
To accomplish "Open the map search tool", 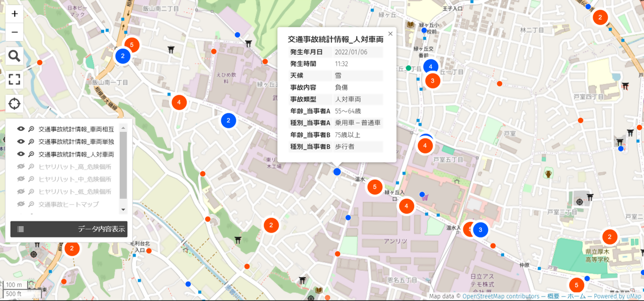I will pos(15,56).
